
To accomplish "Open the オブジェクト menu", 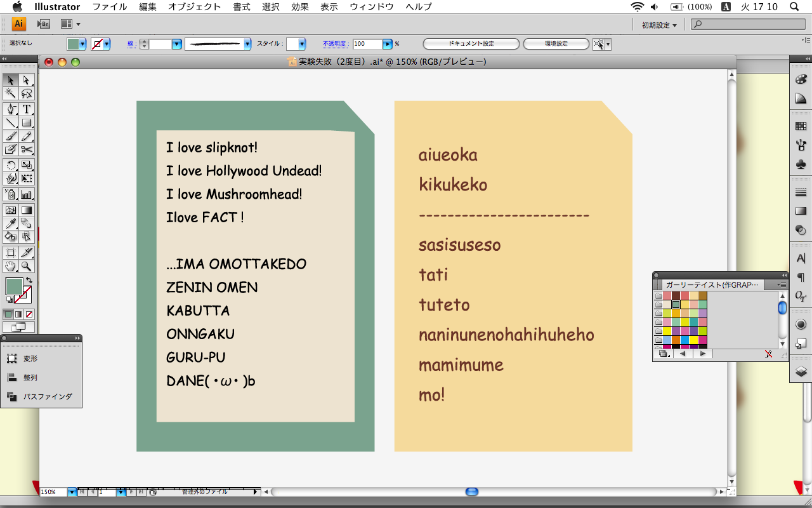I will point(195,7).
